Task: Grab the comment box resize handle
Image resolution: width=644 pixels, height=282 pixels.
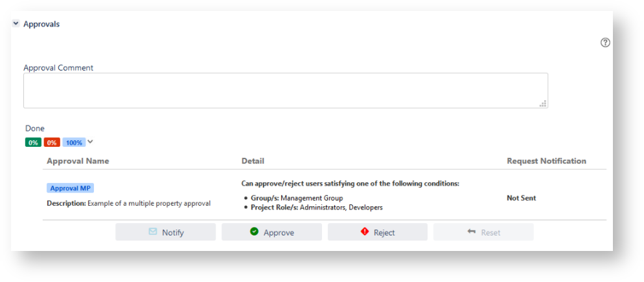Action: [543, 103]
